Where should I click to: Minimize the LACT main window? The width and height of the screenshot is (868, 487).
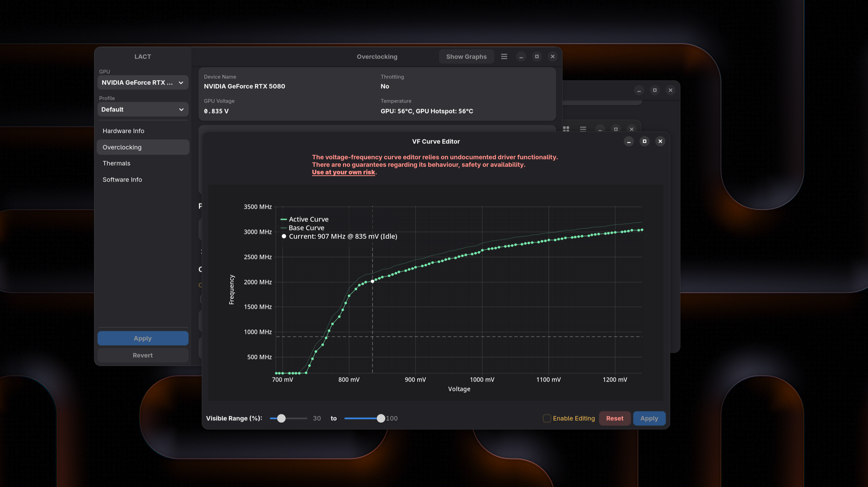click(521, 57)
